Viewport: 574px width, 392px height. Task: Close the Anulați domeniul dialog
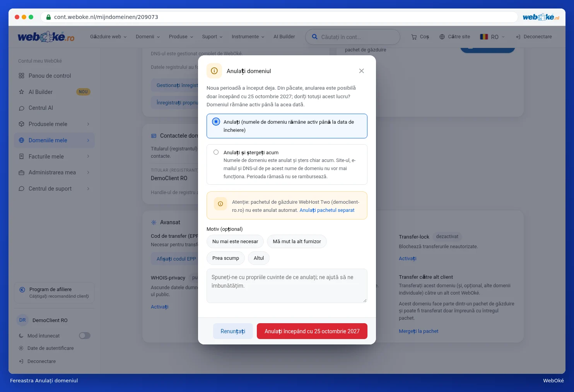click(x=361, y=71)
